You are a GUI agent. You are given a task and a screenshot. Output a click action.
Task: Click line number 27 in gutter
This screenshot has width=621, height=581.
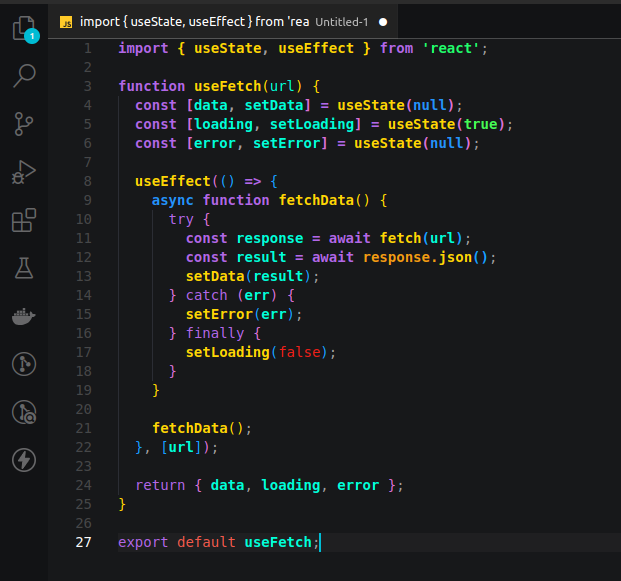click(84, 542)
